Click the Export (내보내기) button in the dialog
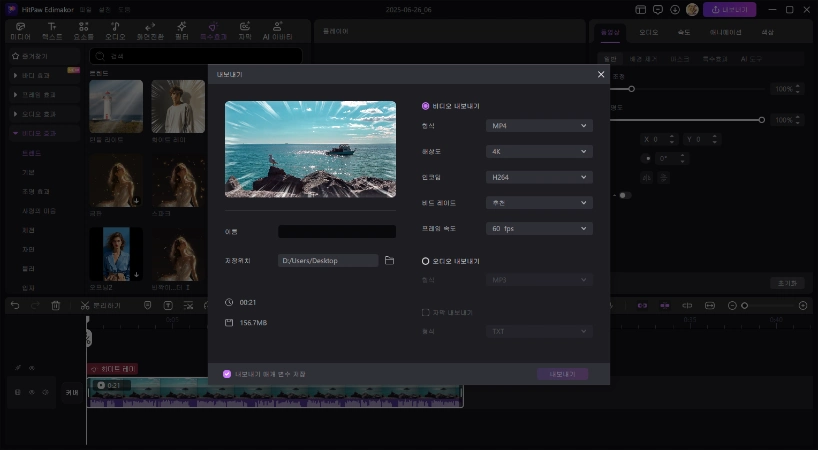Image resolution: width=818 pixels, height=450 pixels. (x=562, y=374)
